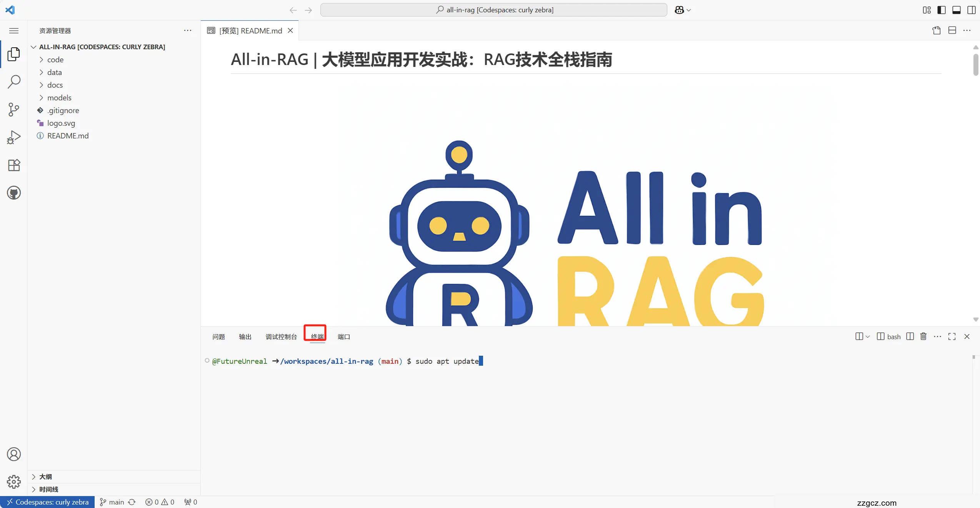Image resolution: width=980 pixels, height=508 pixels.
Task: Switch to the 端口 panel tab
Action: coord(343,336)
